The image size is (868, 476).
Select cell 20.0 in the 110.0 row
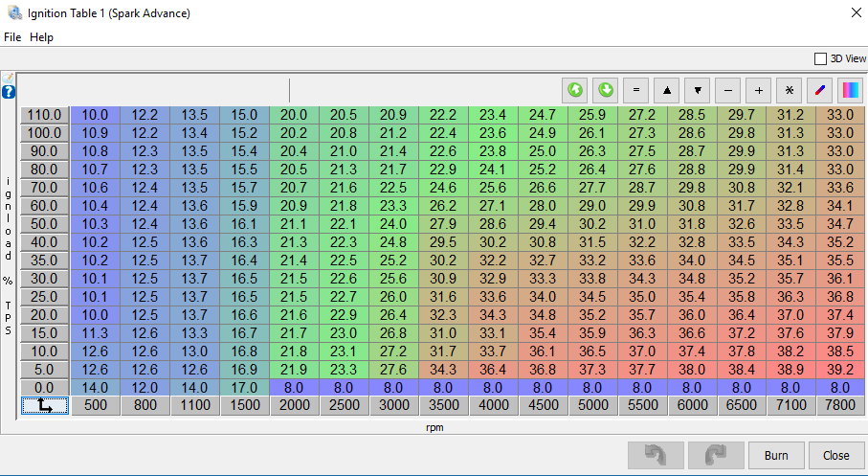[294, 115]
